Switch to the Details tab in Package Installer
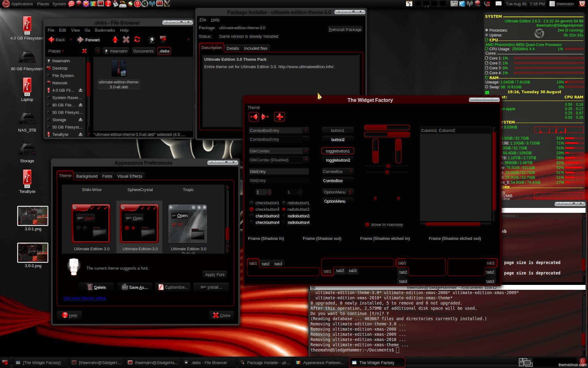This screenshot has height=368, width=588. 233,48
